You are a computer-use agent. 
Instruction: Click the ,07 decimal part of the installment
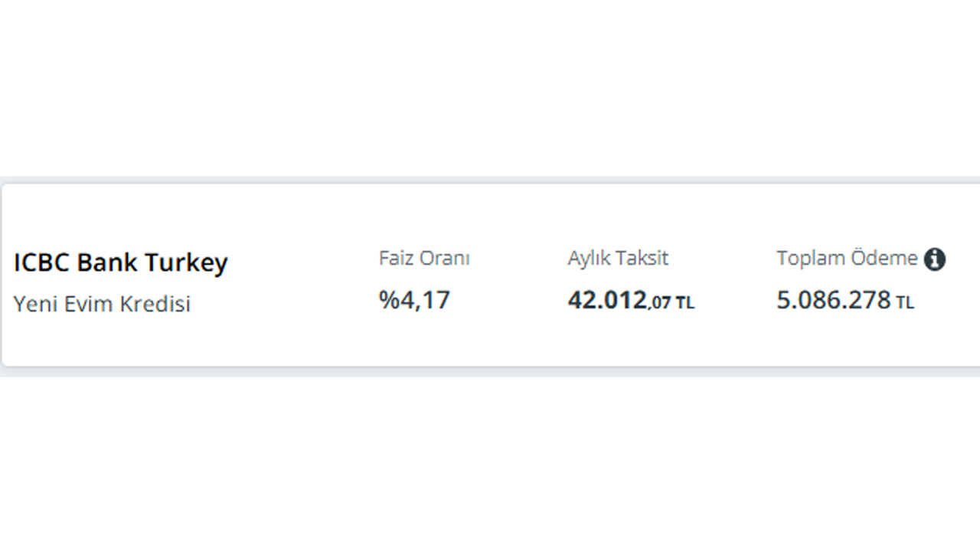(x=660, y=303)
